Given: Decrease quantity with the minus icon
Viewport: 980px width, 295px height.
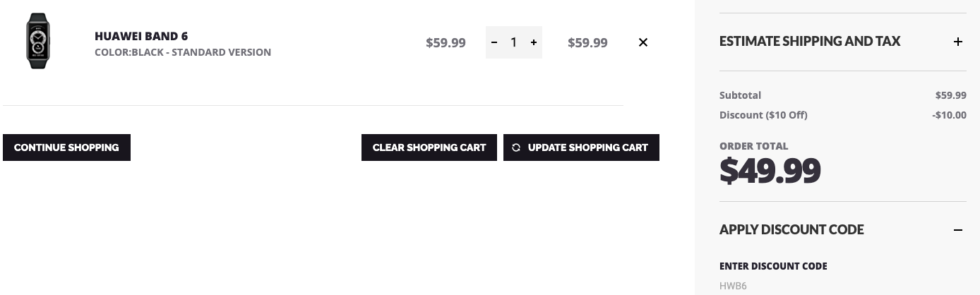Looking at the screenshot, I should (494, 42).
